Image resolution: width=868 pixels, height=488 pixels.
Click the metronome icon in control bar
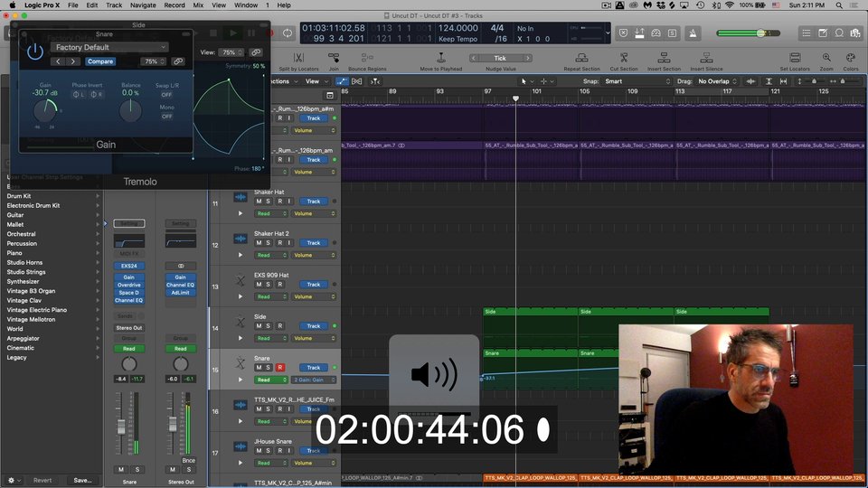[x=693, y=33]
